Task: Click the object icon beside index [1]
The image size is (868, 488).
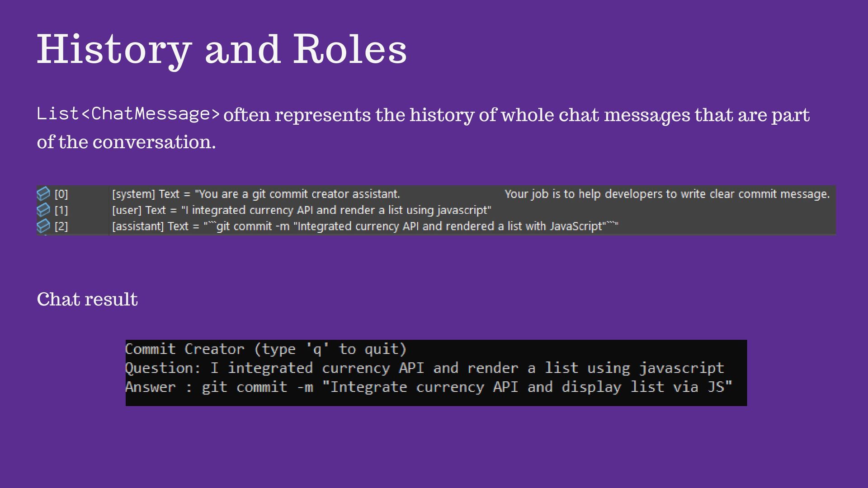Action: pyautogui.click(x=43, y=210)
